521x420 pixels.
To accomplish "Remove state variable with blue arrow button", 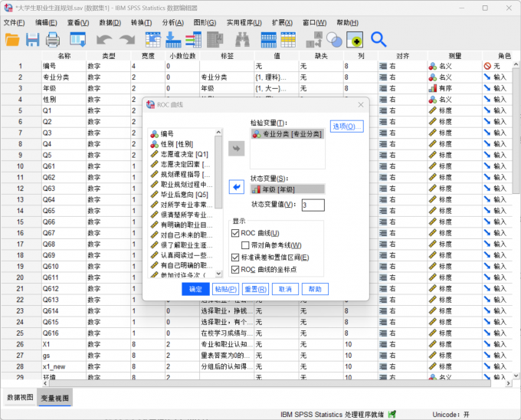I will [x=236, y=187].
